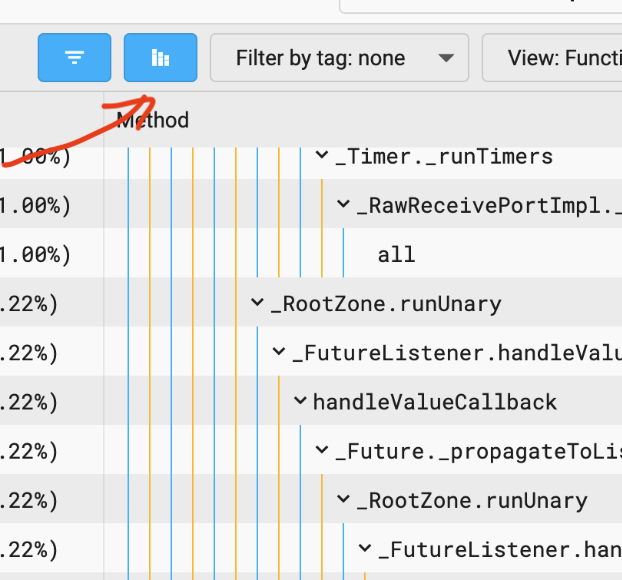The width and height of the screenshot is (622, 580).
Task: Collapse the handleValueCallback chevron
Action: coord(300,402)
